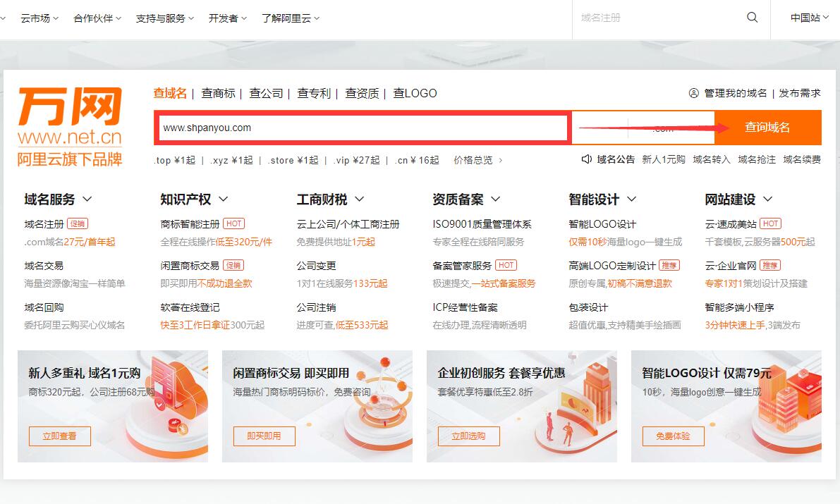Click the .store ¥1起 price link

click(x=293, y=160)
